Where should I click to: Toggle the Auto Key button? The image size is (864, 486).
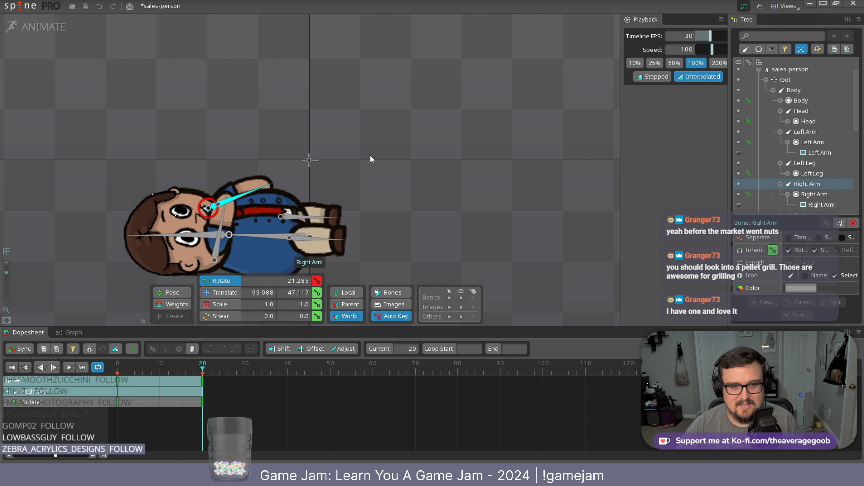point(391,316)
